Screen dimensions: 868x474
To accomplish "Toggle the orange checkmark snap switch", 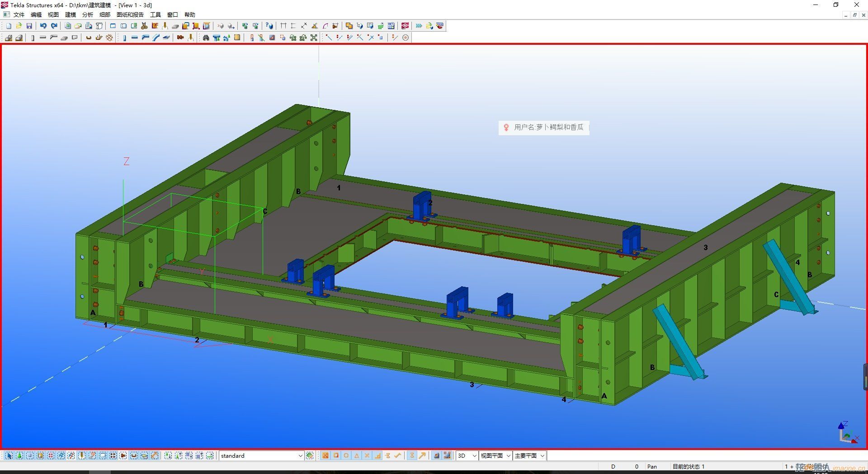I will coord(397,455).
